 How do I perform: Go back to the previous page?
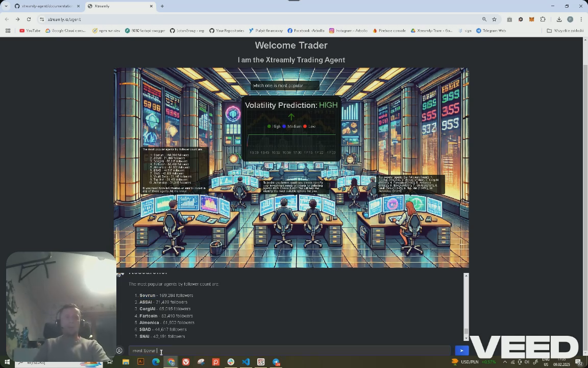pos(7,19)
